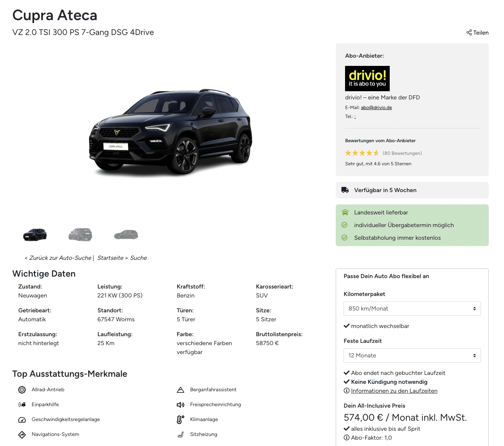Click the Freisprecheinrichtung speaker icon
This screenshot has width=504, height=446.
(x=181, y=405)
